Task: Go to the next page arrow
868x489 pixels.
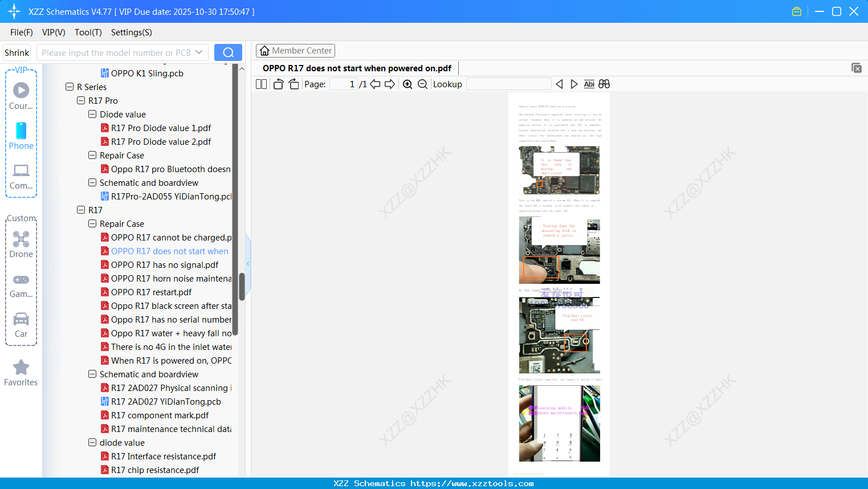Action: coord(390,84)
